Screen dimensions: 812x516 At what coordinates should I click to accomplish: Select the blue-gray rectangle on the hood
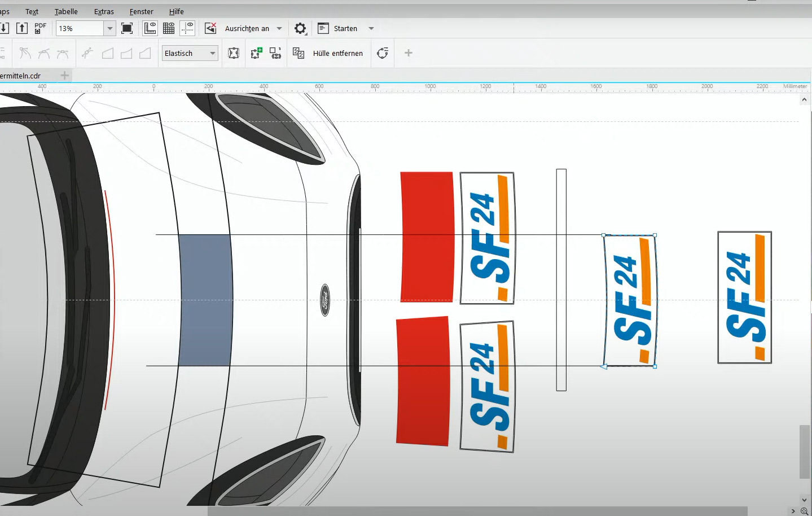pos(205,300)
